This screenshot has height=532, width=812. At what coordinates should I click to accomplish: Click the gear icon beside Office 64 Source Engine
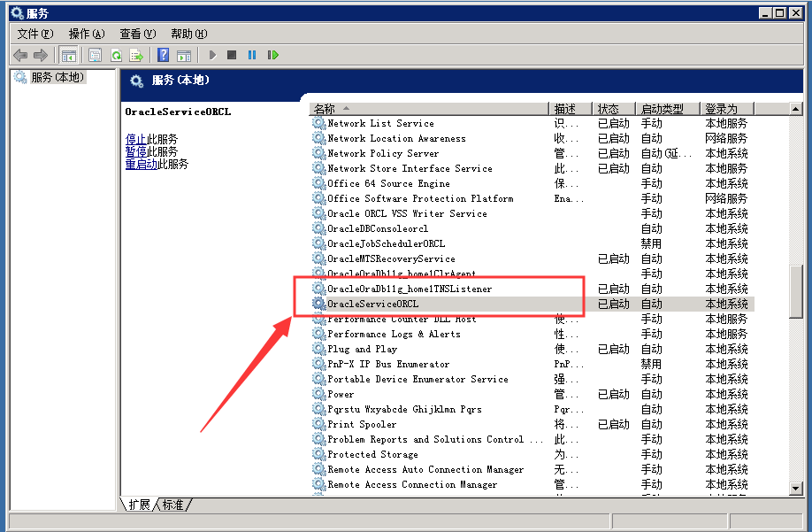[318, 183]
